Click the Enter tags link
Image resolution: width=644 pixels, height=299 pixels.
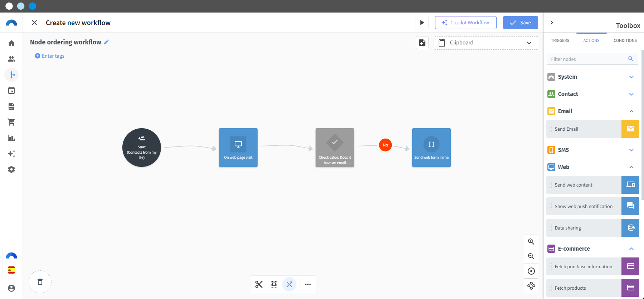click(50, 56)
